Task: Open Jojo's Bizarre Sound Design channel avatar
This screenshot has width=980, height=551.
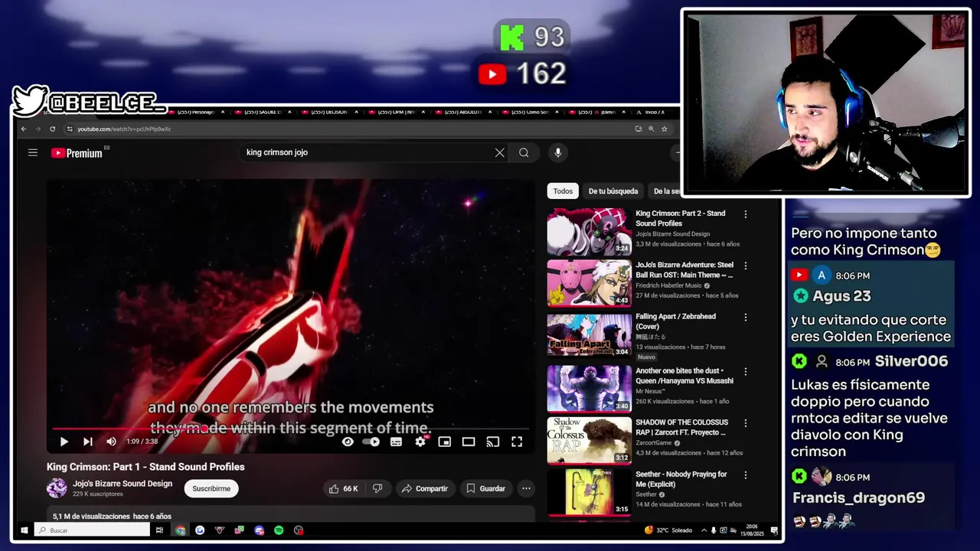Action: pos(57,488)
